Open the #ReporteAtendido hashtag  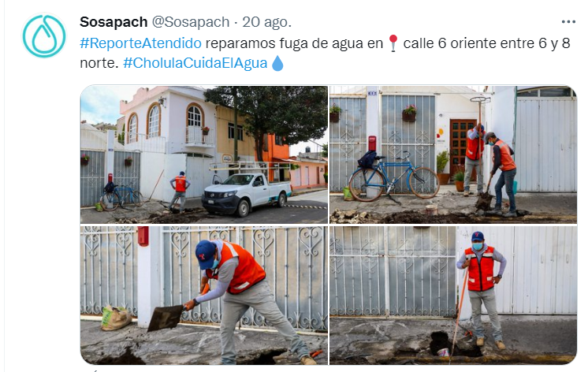(140, 43)
